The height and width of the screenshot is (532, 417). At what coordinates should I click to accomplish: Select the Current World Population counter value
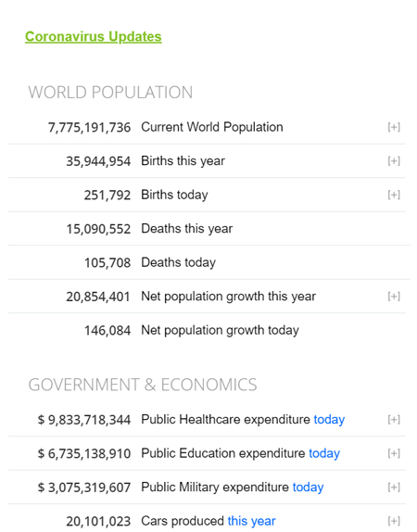89,128
